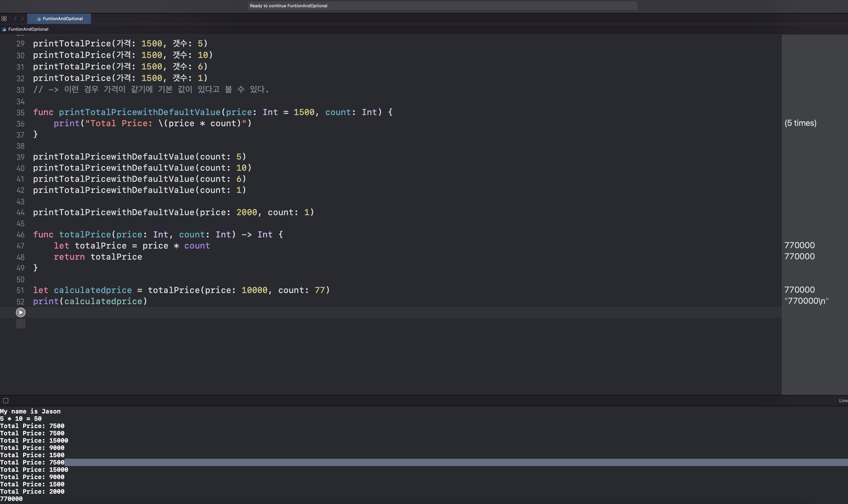This screenshot has width=848, height=504.
Task: Click the related items grid icon
Action: tap(4, 19)
